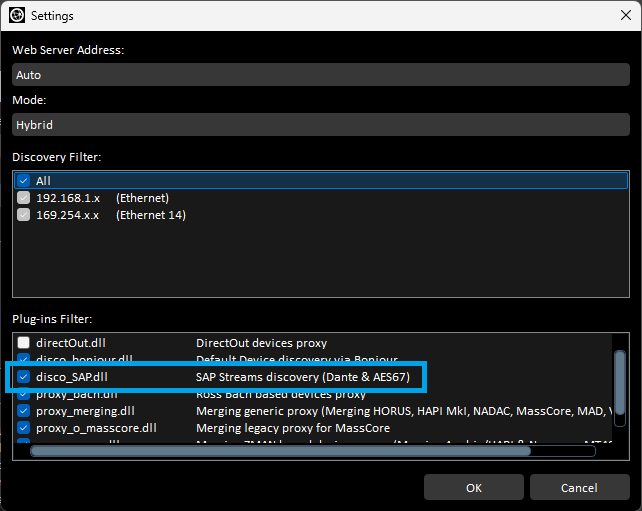Click the Merging generic proxy description

click(x=404, y=411)
